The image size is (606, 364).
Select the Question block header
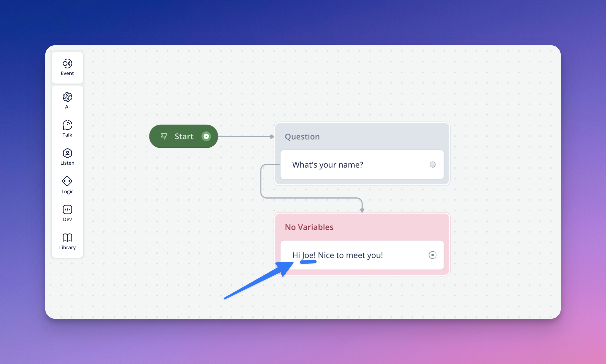(x=302, y=137)
